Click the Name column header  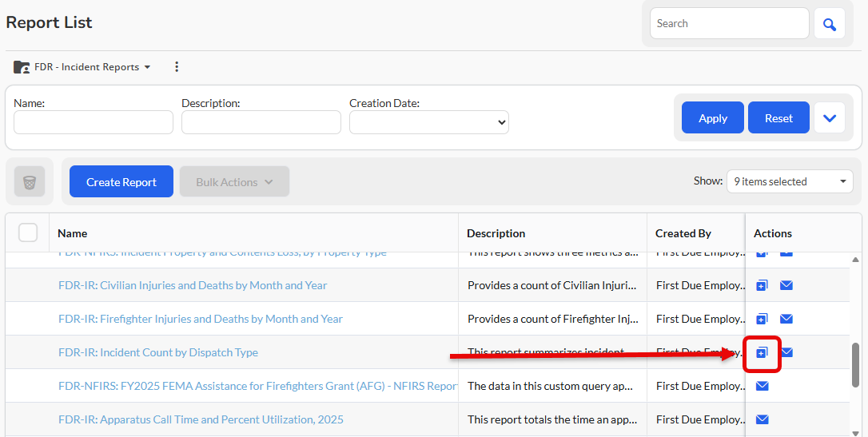coord(73,233)
